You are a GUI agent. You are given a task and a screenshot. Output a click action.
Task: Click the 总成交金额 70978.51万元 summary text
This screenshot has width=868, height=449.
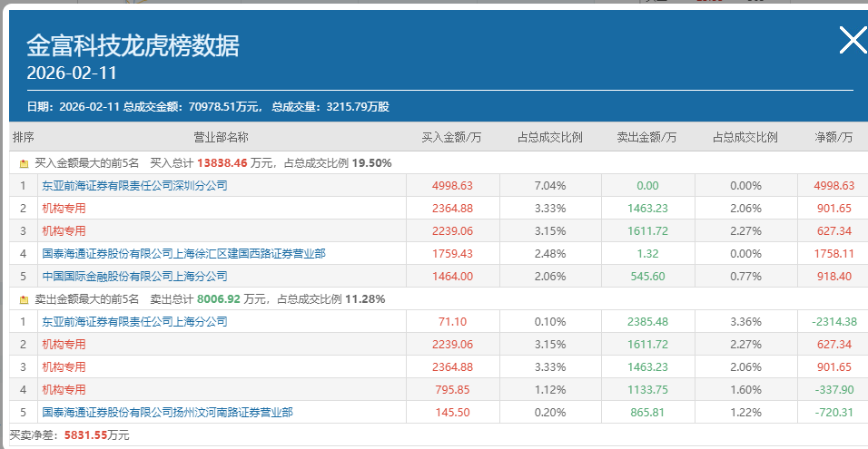193,107
